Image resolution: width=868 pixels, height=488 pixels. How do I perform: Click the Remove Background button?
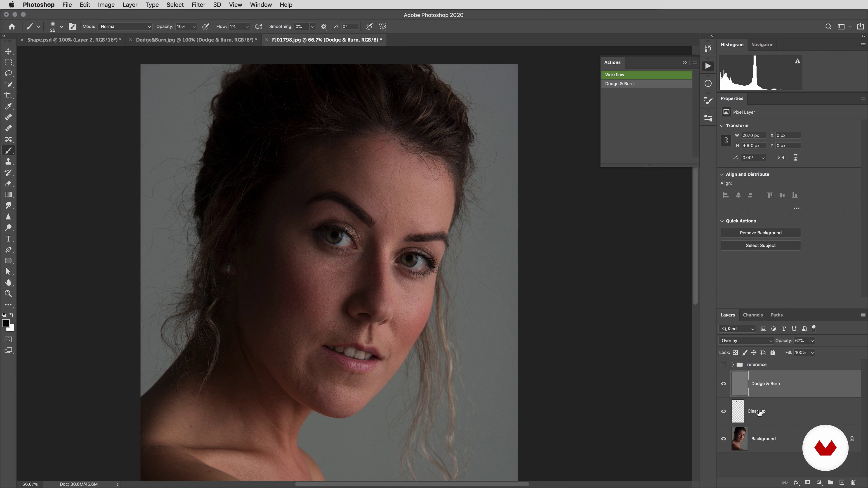coord(760,233)
